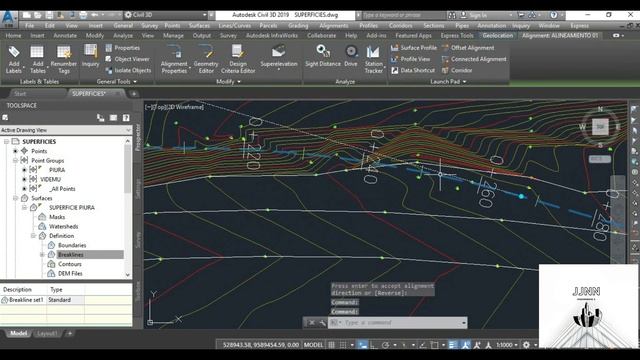Open the Alignments menu
Image resolution: width=640 pixels, height=360 pixels.
tap(333, 25)
